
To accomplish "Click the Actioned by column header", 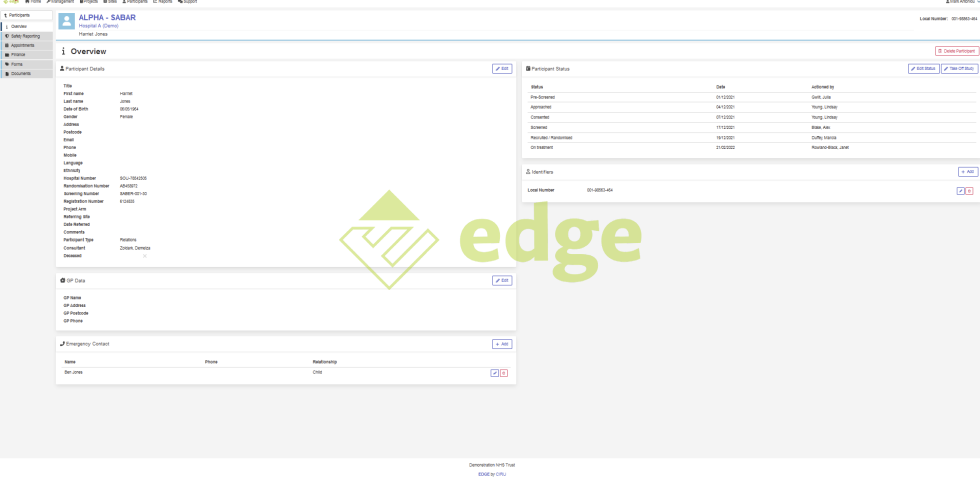I will click(822, 87).
